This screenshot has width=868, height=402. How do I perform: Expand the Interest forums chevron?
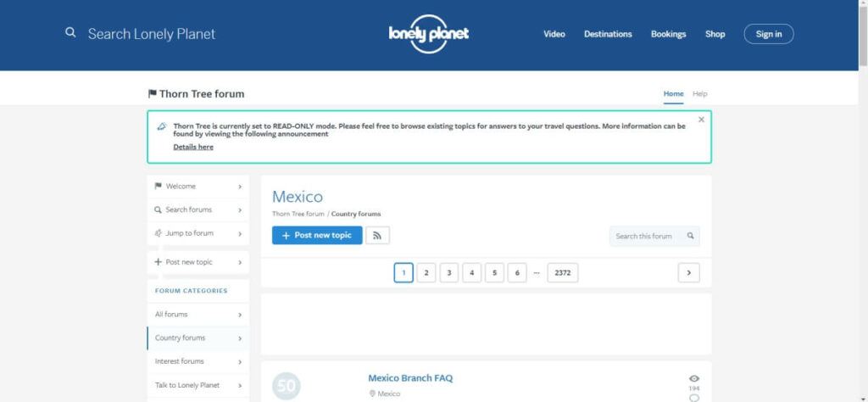[240, 362]
